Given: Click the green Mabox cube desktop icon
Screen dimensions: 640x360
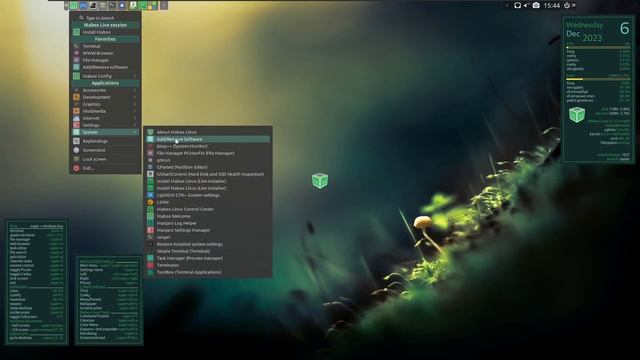Looking at the screenshot, I should coord(320,180).
